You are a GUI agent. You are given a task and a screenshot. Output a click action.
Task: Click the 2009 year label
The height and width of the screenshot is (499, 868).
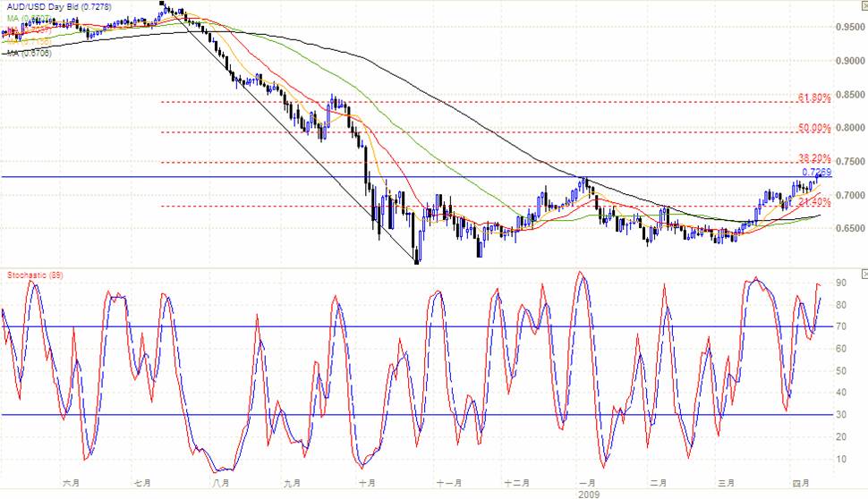589,494
